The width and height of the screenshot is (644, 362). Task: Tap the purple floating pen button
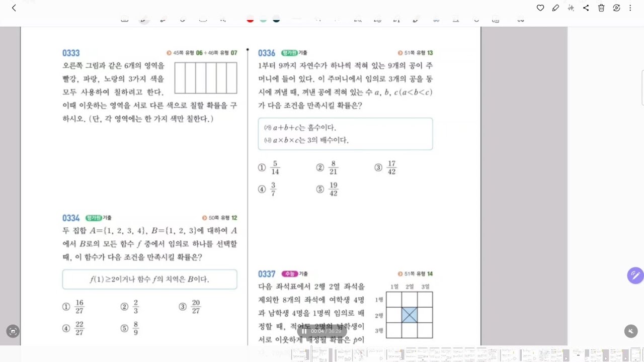click(x=635, y=275)
